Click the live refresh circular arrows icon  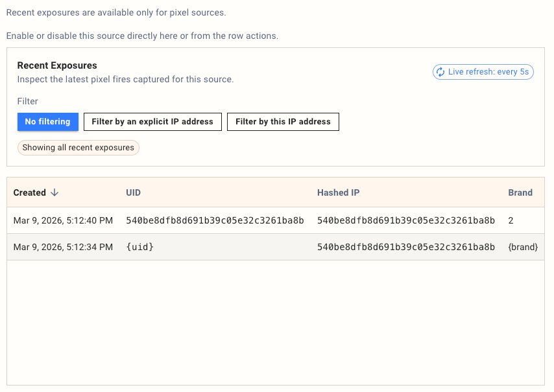(x=440, y=72)
